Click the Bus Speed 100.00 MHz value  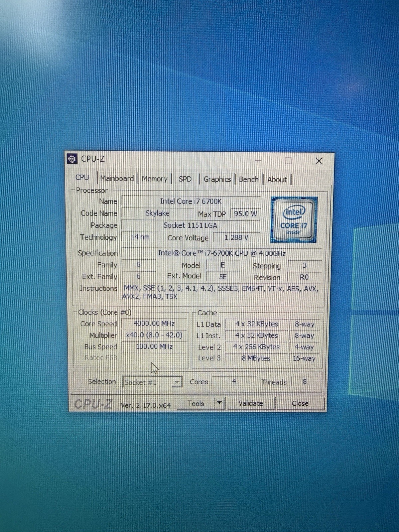[x=155, y=346]
